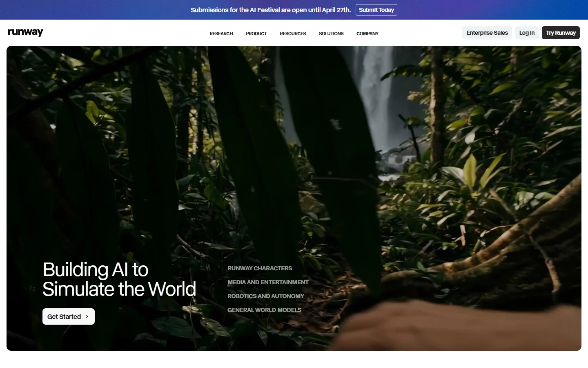
Task: Expand the RESOURCES dropdown
Action: point(293,34)
